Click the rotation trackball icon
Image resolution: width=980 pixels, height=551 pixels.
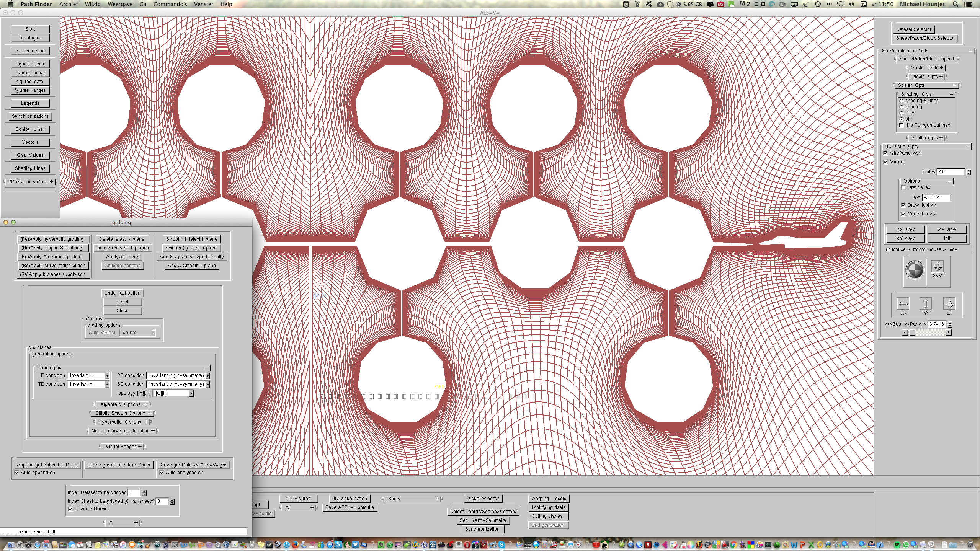(x=914, y=270)
